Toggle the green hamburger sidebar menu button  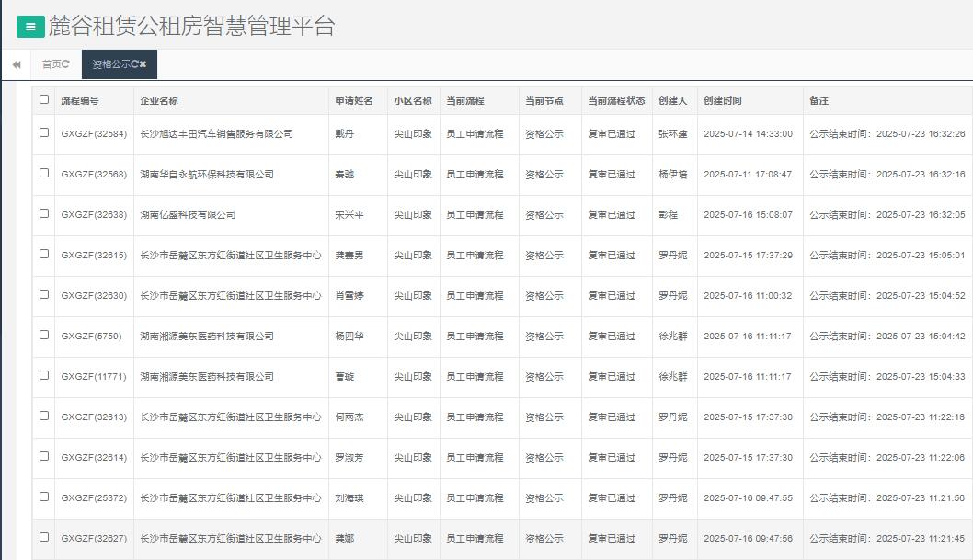(x=30, y=27)
